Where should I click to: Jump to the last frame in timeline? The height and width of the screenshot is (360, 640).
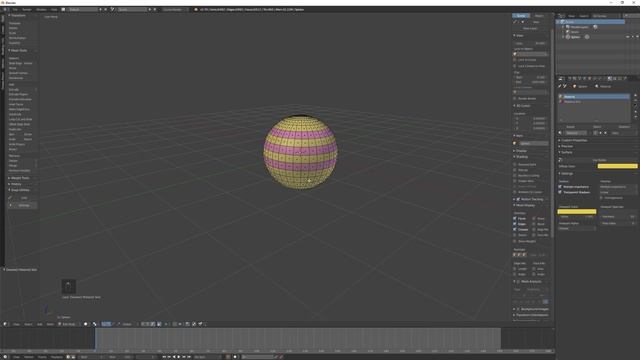(189, 357)
